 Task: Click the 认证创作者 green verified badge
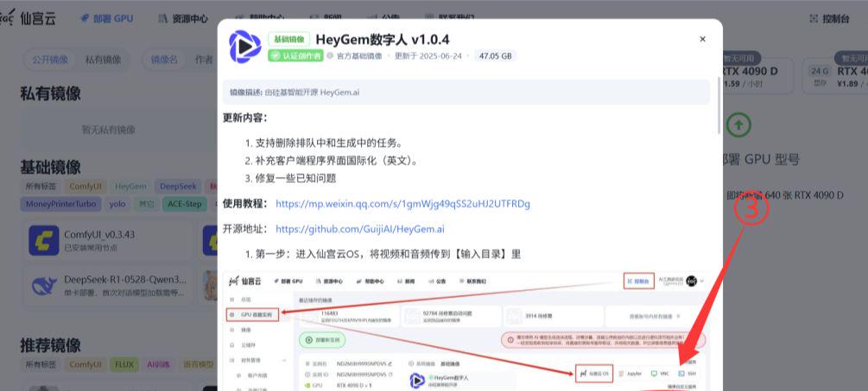point(295,55)
